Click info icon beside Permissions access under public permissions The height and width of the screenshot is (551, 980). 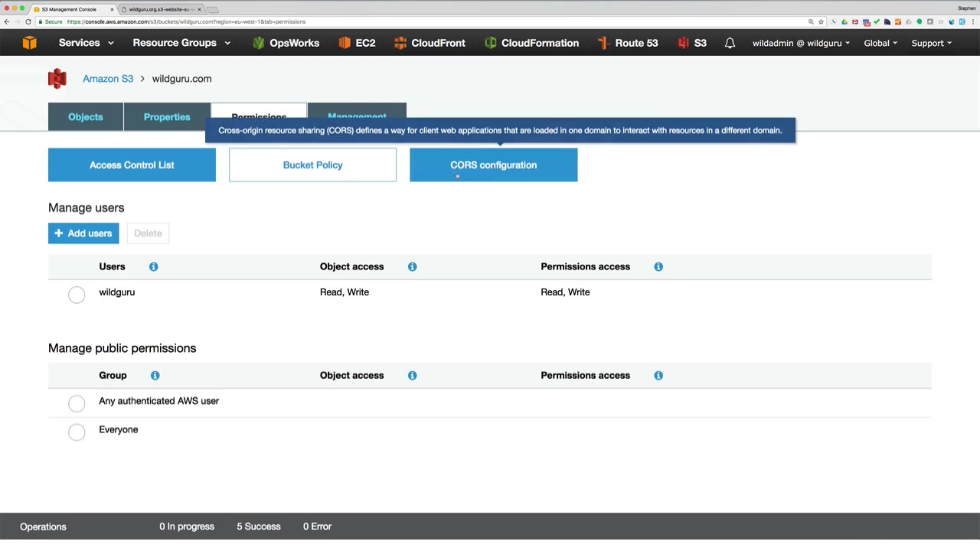click(x=658, y=375)
